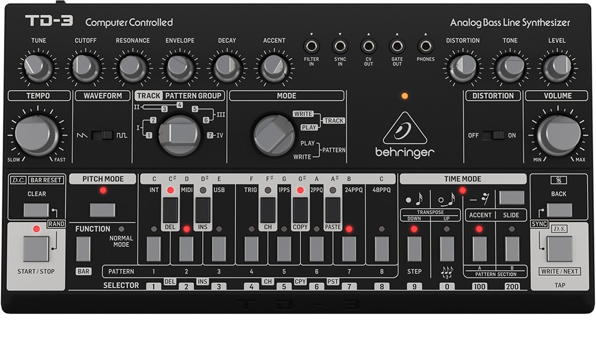The width and height of the screenshot is (596, 364).
Task: Click the NORMAL MODE indicator LED
Action: [121, 229]
